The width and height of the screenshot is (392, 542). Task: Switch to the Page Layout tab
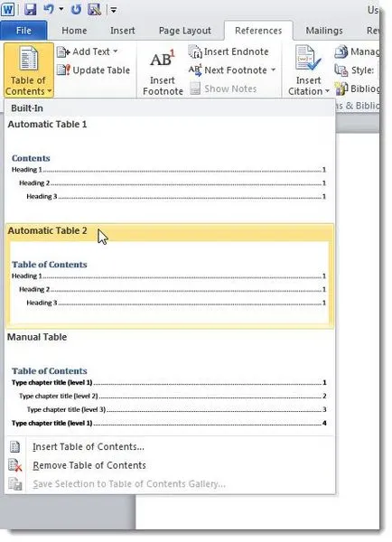click(184, 31)
